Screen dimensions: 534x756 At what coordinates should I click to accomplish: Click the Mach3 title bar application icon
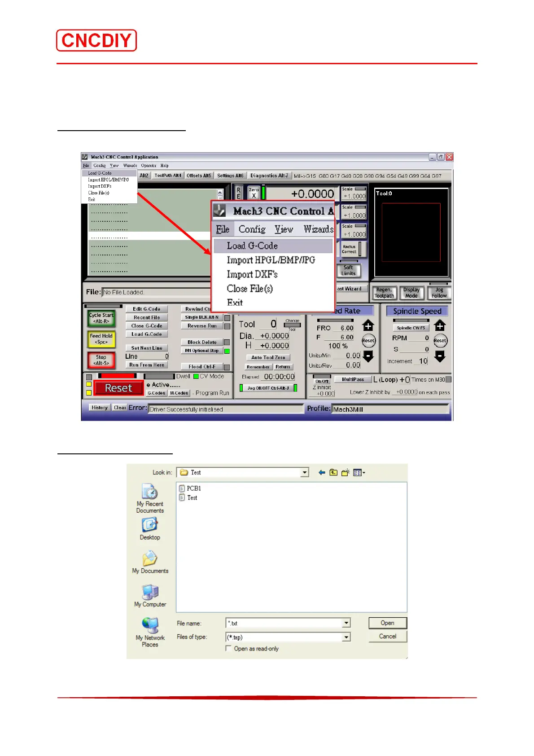[84, 157]
